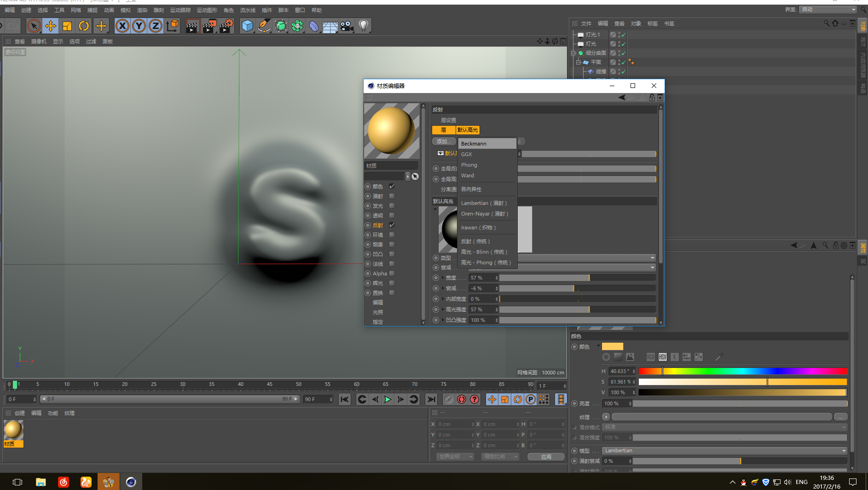The height and width of the screenshot is (490, 868).
Task: Play the animation forward
Action: (388, 399)
